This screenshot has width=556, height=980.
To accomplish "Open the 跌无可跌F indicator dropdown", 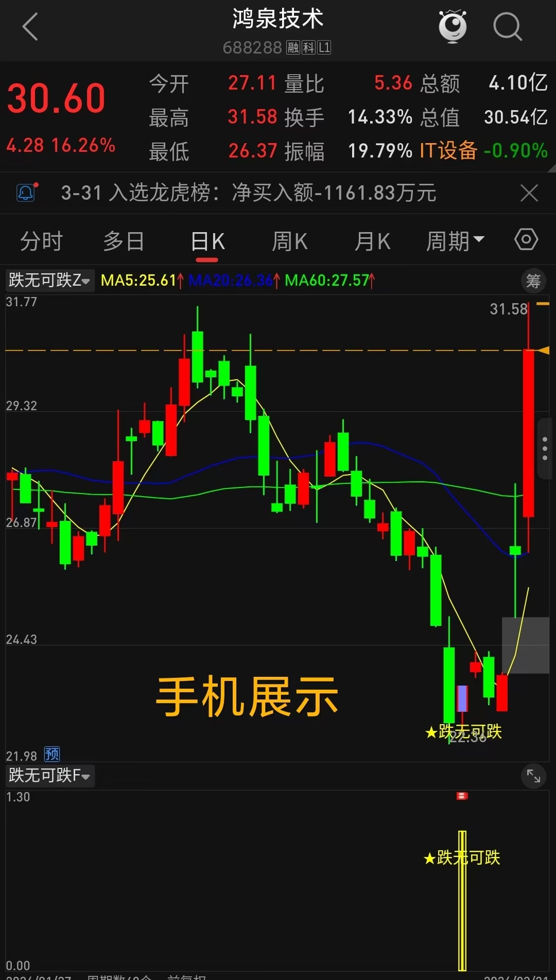I will coord(50,775).
